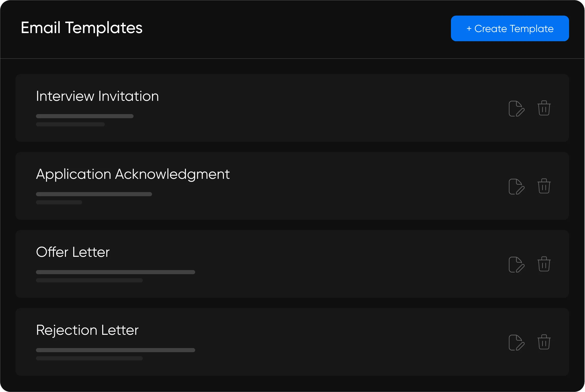Screen dimensions: 585x392
Task: Open the Interview Invitation title
Action: 97,96
